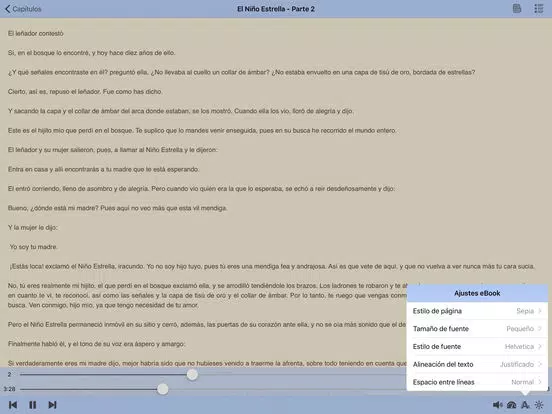552x414 pixels.
Task: Click the elapsed time label 3:28
Action: tap(9, 389)
